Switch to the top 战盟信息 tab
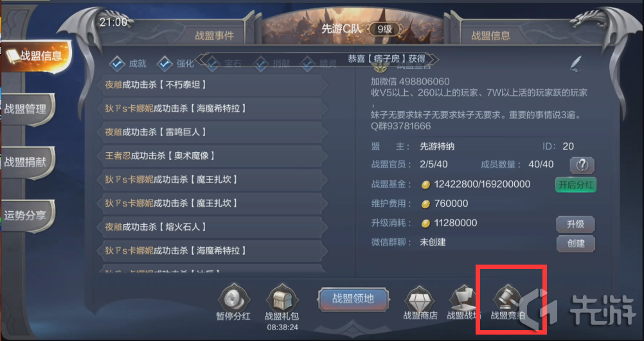644x341 pixels. (491, 36)
